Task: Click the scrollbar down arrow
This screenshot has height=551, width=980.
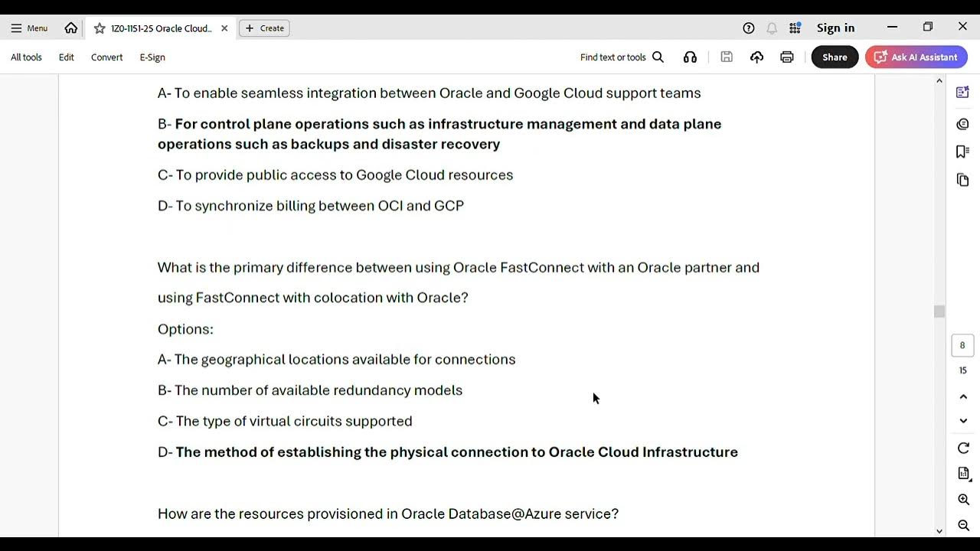Action: pyautogui.click(x=939, y=530)
